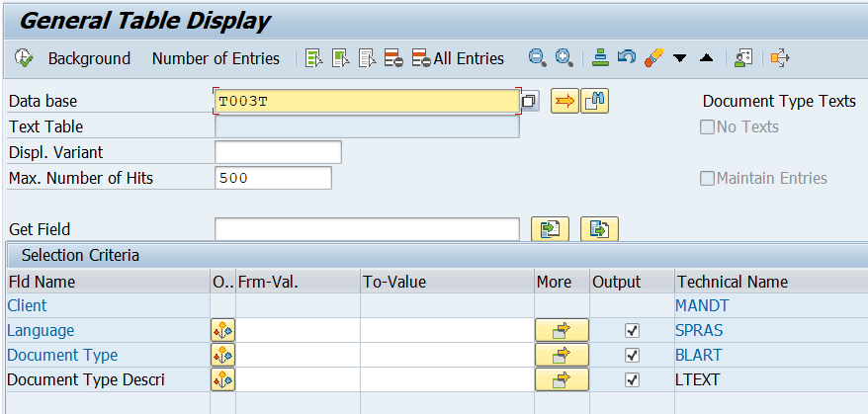Click the Document Type field name
868x414 pixels.
(62, 355)
